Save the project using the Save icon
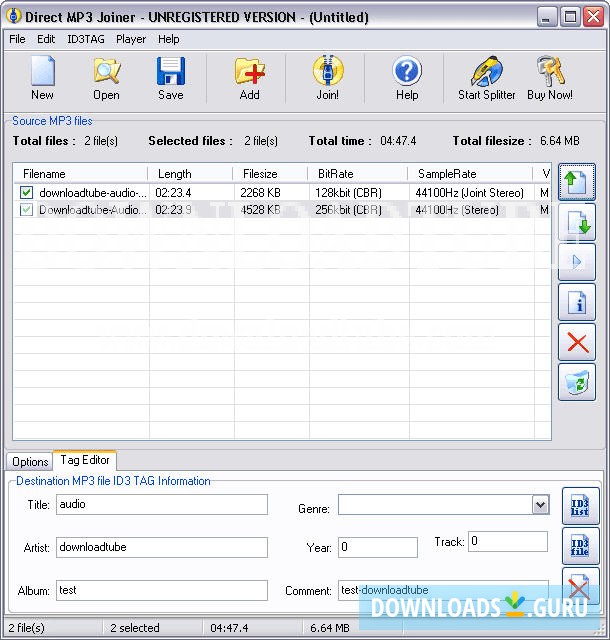This screenshot has height=640, width=610. click(171, 78)
